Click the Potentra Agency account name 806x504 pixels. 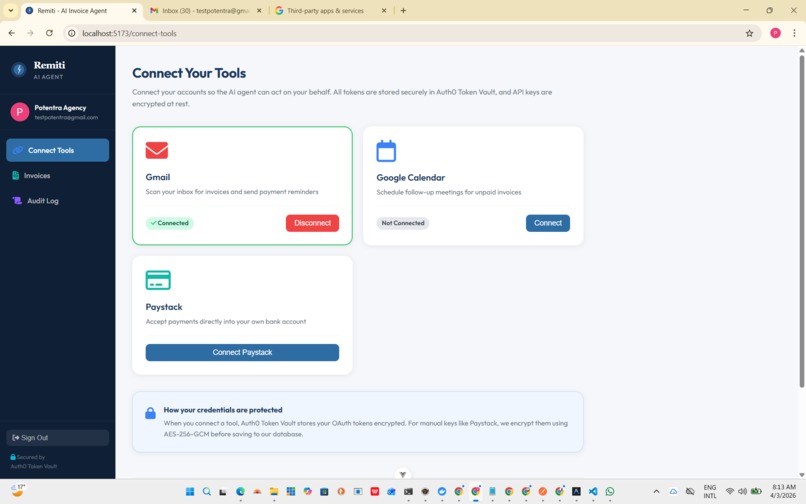tap(60, 107)
